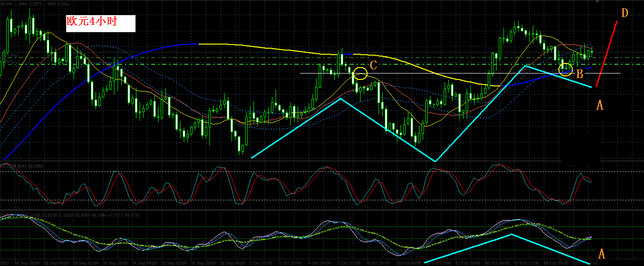
Task: Select the orange 'A' label in bottom indicator panel
Action: pos(602,253)
